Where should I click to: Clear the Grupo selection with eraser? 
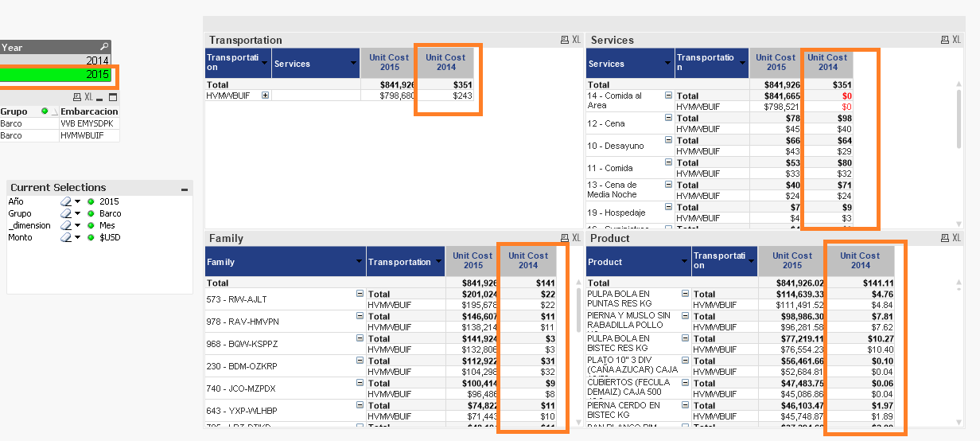click(66, 213)
